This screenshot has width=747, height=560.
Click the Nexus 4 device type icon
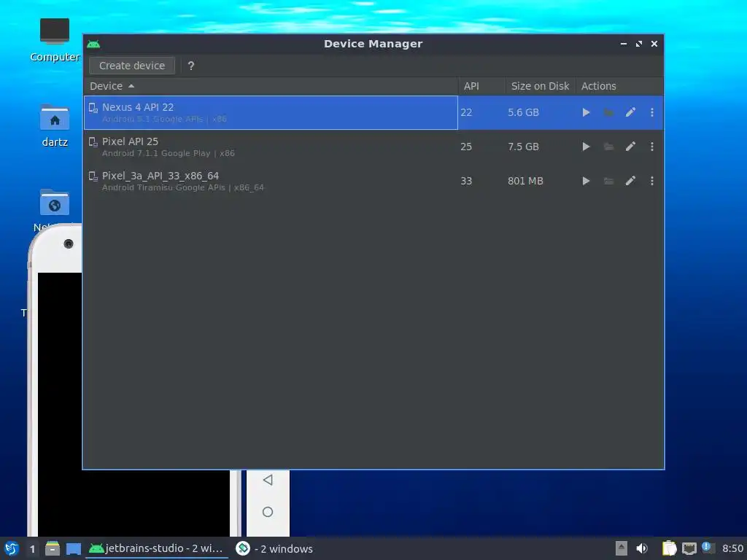tap(93, 108)
